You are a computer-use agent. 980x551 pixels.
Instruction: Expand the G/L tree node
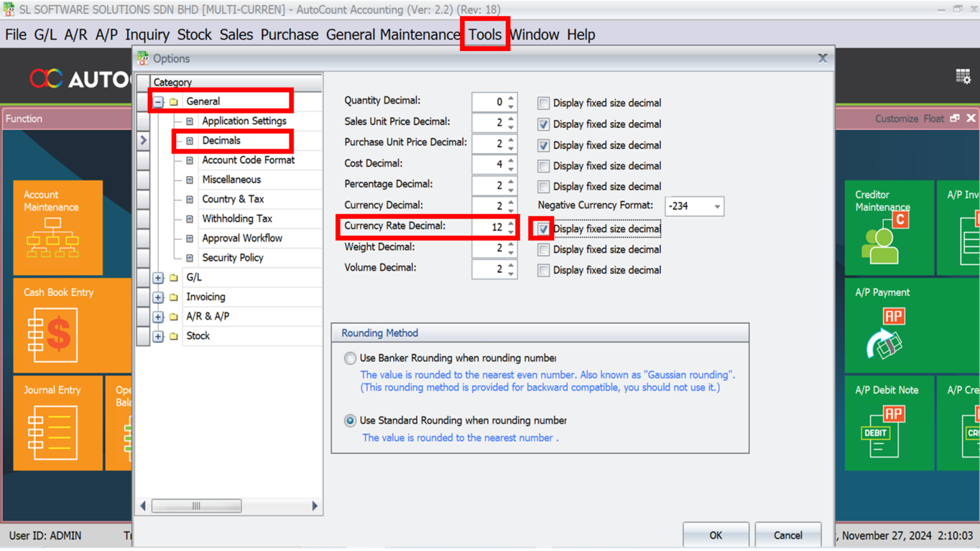coord(158,278)
